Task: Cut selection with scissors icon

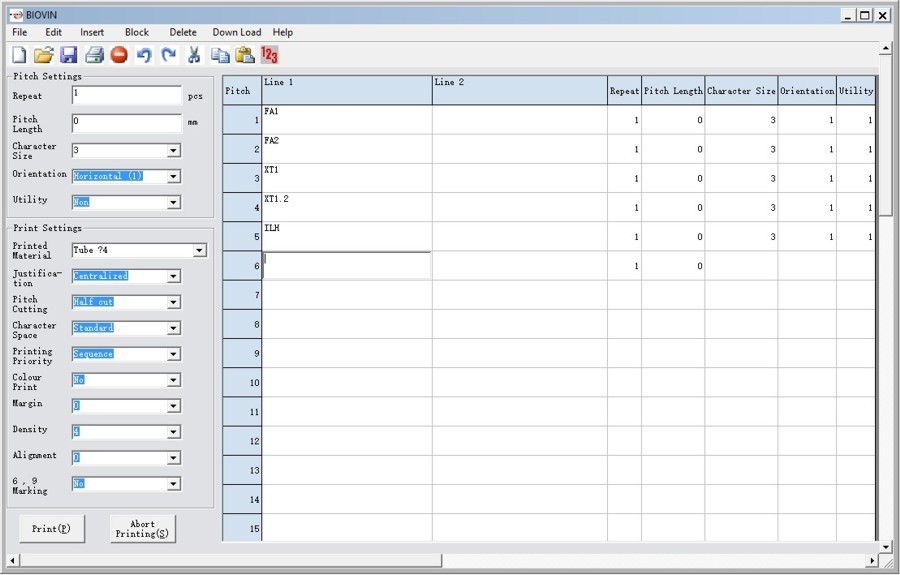Action: coord(194,55)
